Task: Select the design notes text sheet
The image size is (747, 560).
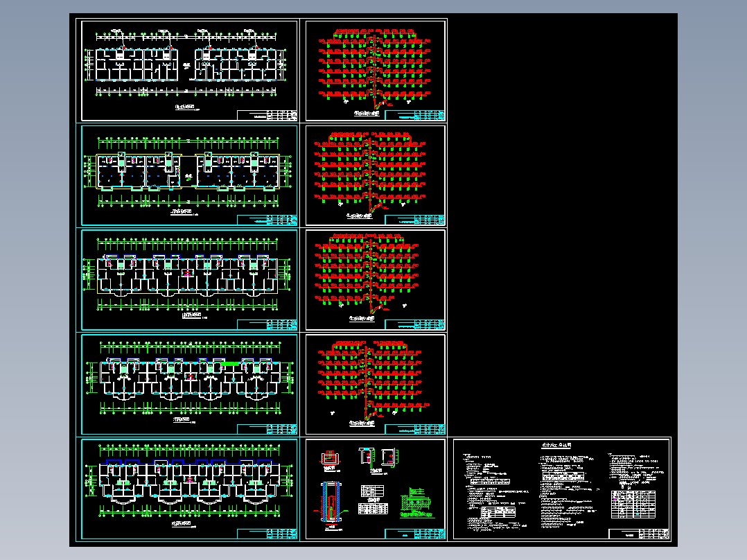Action: click(562, 489)
